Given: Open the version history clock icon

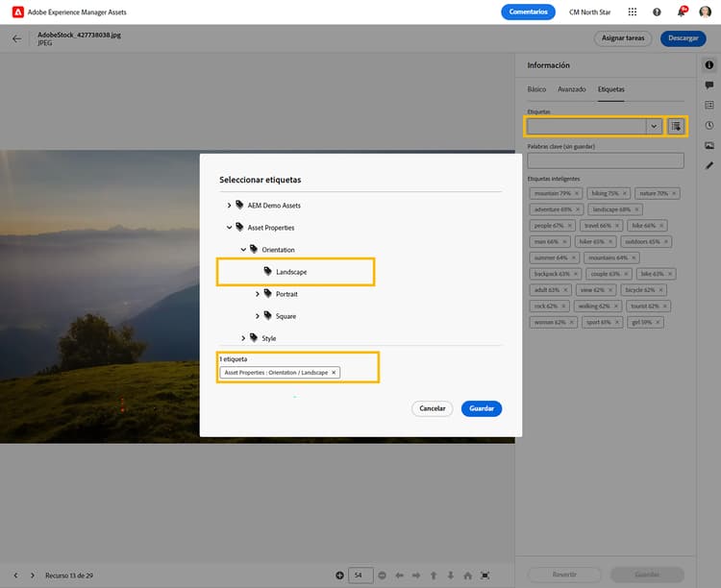Looking at the screenshot, I should pos(709,125).
